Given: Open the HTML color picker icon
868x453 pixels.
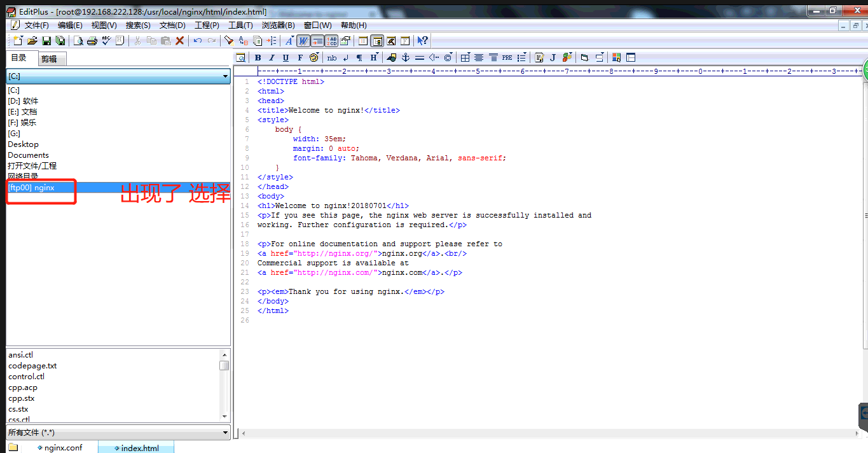Looking at the screenshot, I should [x=616, y=57].
